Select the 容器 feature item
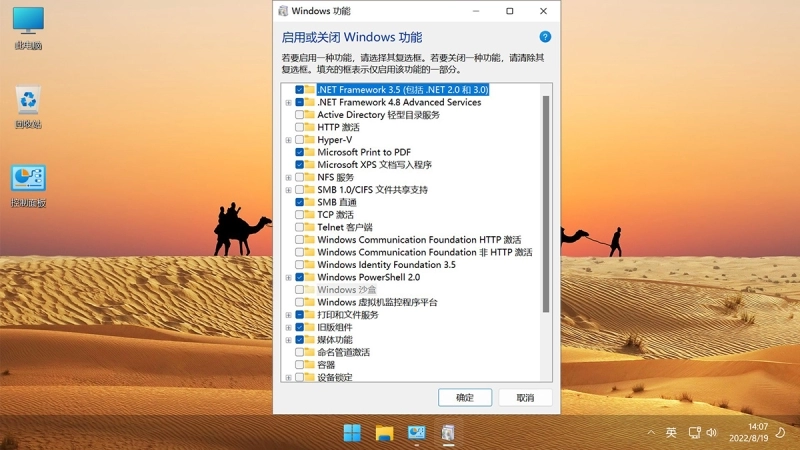 tap(326, 365)
